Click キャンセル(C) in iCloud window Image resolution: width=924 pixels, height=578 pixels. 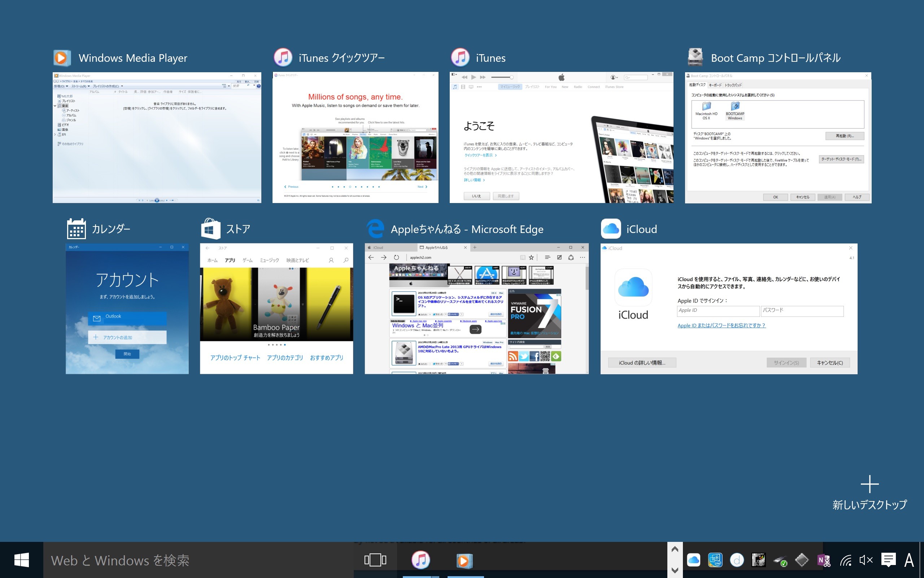[x=829, y=362]
